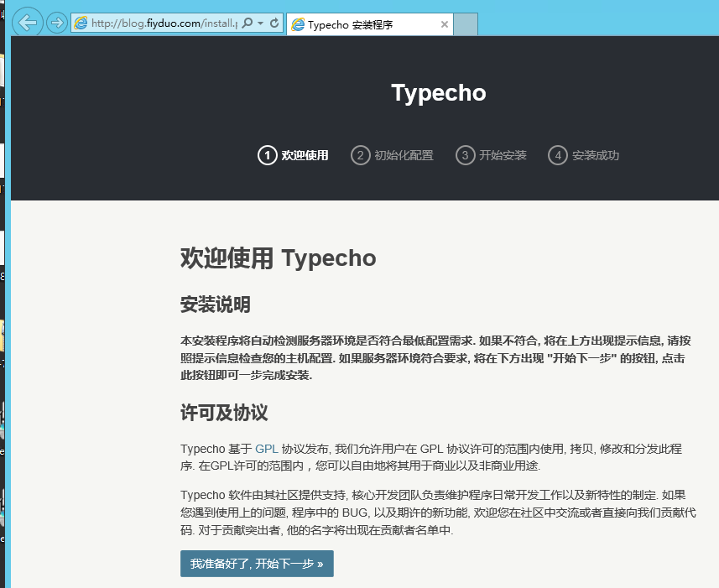Open the GPL license link
The image size is (719, 588).
267,449
